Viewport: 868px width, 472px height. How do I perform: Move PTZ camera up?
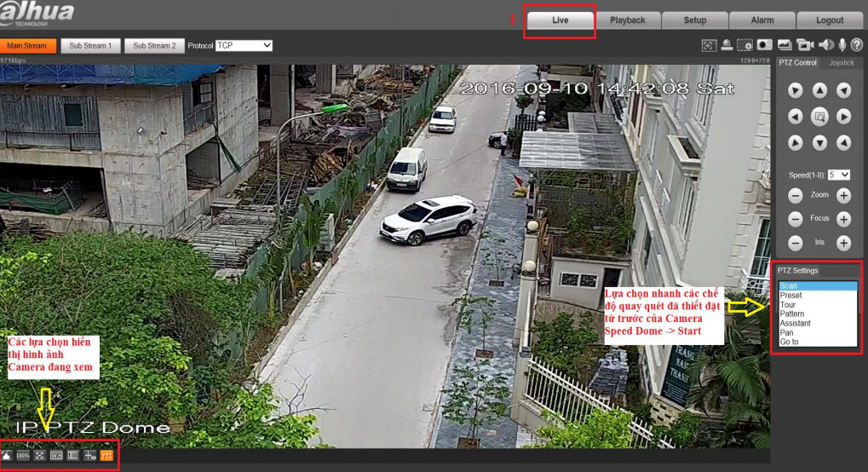[x=819, y=90]
